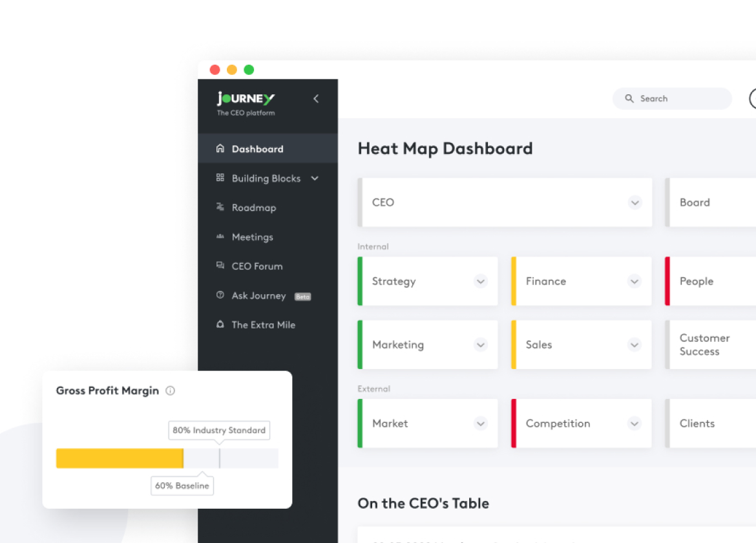Expand the Strategy card chevron
The image size is (756, 543).
[480, 281]
